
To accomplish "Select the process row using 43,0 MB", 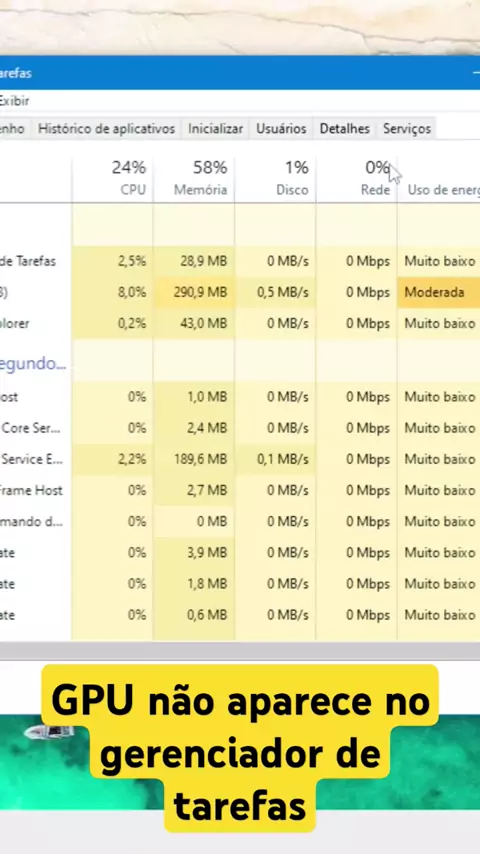I will pos(240,324).
